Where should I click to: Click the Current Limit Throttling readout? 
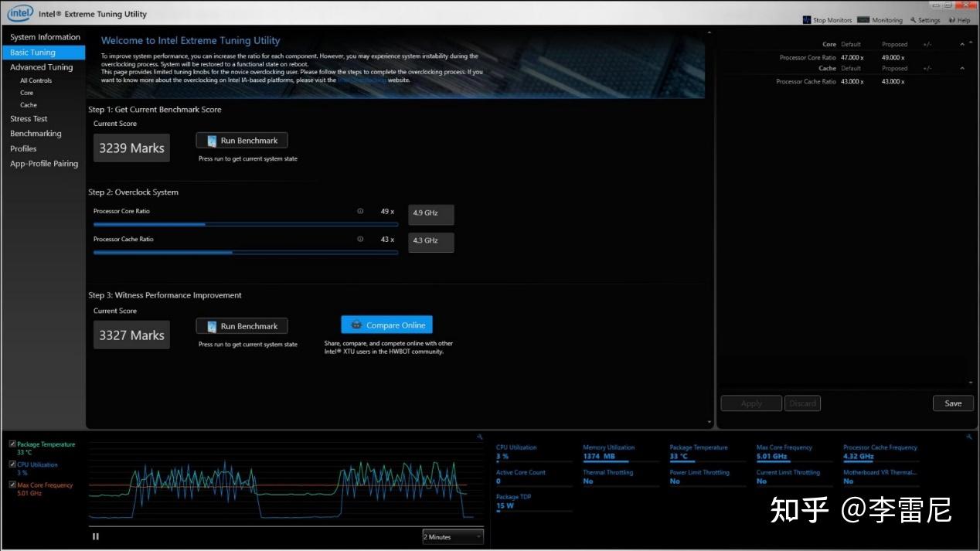tap(795, 478)
